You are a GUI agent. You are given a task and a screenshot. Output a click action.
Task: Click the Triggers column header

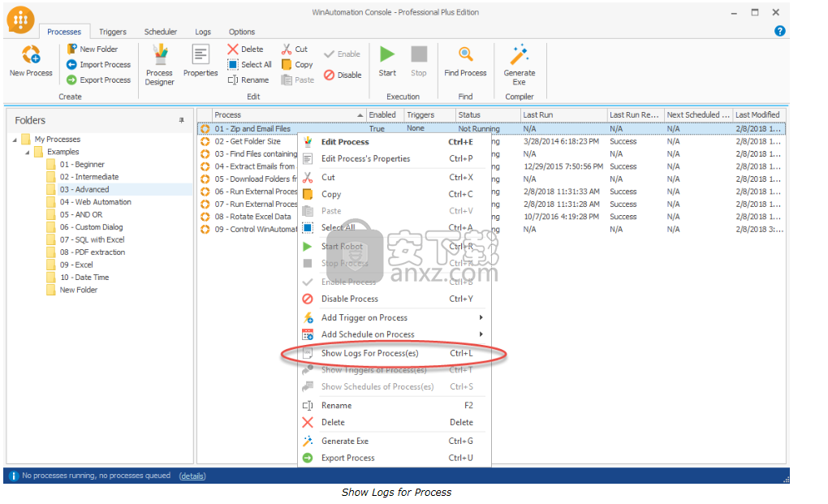430,114
